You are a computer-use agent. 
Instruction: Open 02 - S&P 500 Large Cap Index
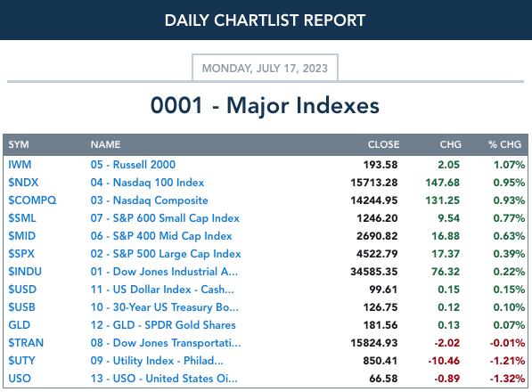[x=166, y=254]
